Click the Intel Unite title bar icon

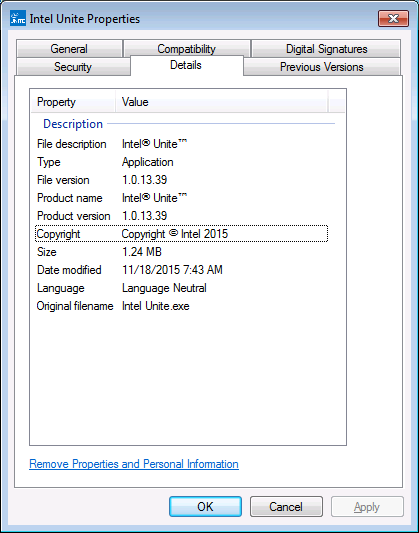[x=18, y=18]
